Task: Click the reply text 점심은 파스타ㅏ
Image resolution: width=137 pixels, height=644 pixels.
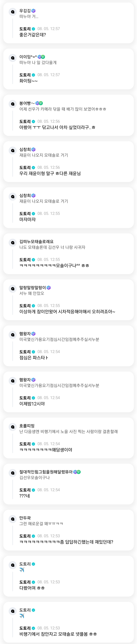Action: (x=34, y=358)
